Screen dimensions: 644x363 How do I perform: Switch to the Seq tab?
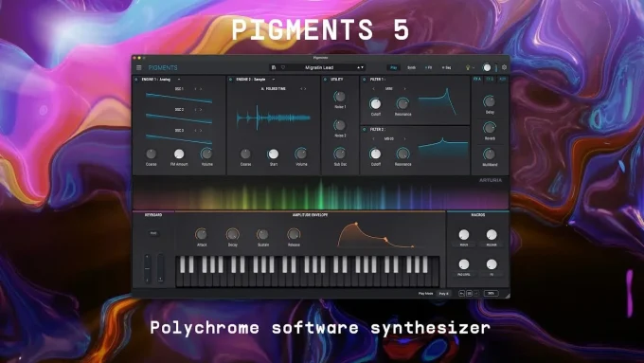446,67
